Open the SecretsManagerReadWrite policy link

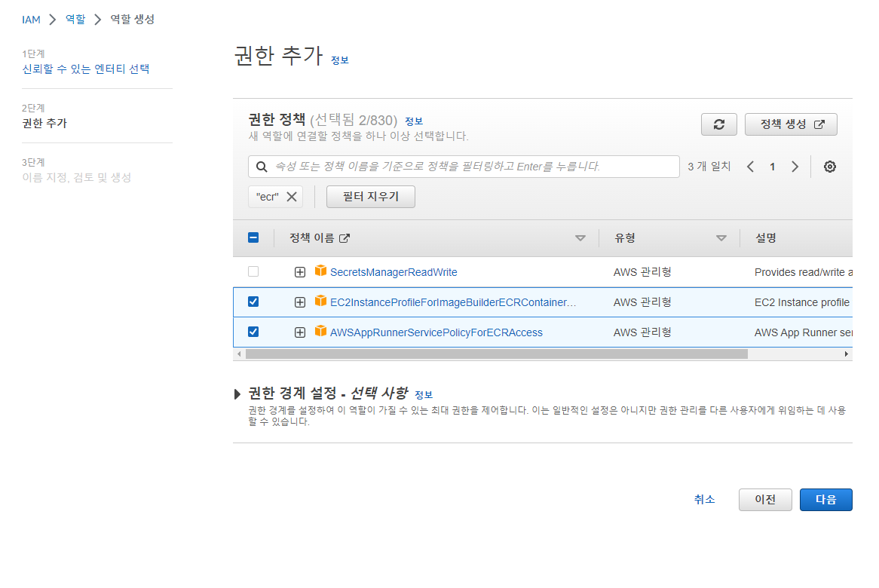click(394, 272)
